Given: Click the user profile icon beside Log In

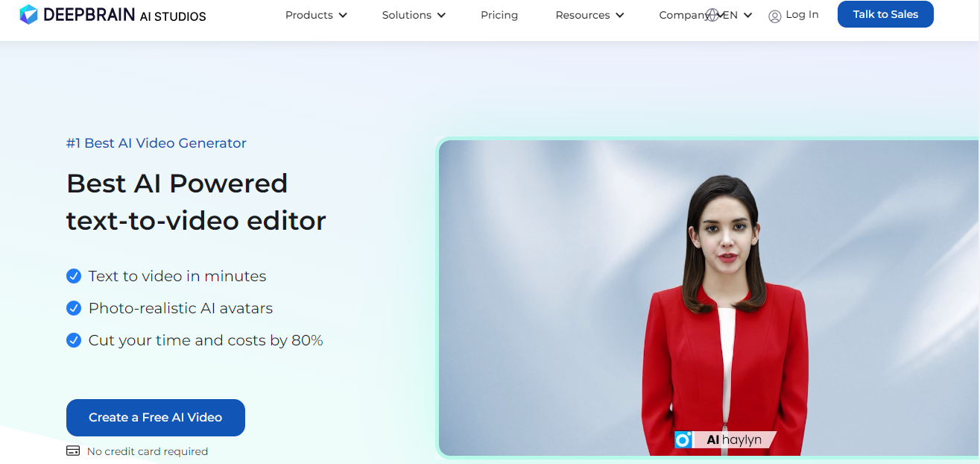Looking at the screenshot, I should [775, 16].
